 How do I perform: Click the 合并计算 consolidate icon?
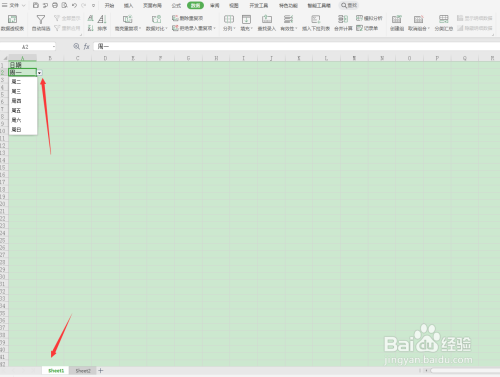click(343, 19)
